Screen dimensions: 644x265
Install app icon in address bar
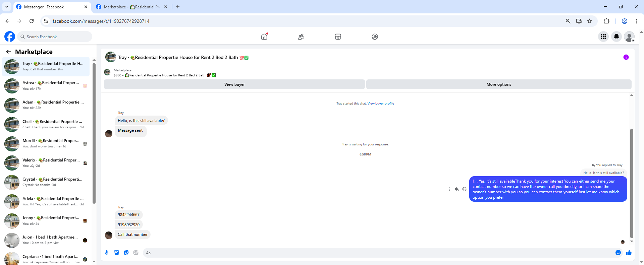point(579,21)
